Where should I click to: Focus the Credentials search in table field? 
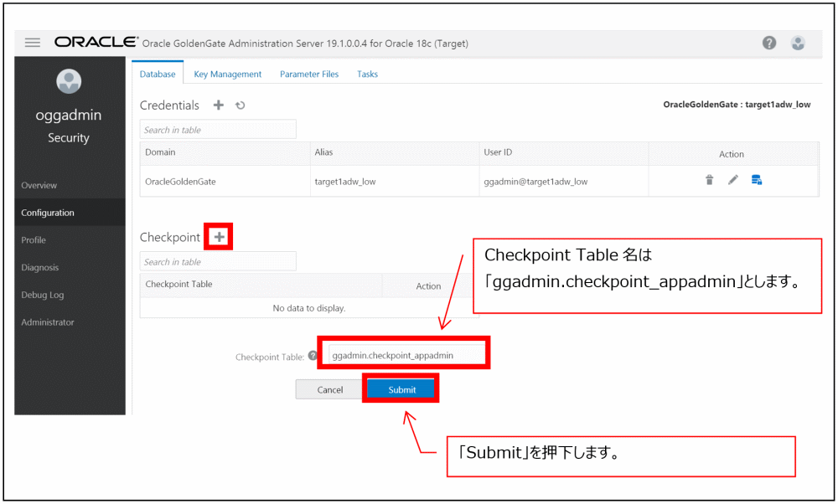point(218,130)
